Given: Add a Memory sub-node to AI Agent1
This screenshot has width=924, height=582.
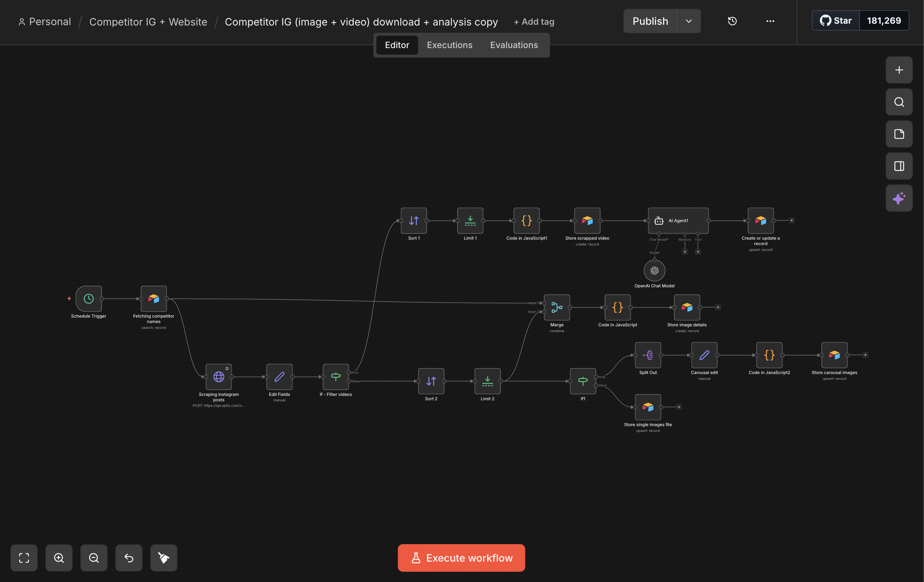Looking at the screenshot, I should tap(685, 252).
